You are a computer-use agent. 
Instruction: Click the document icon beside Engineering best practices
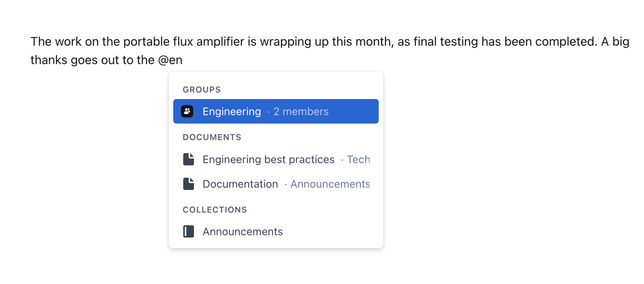(189, 159)
